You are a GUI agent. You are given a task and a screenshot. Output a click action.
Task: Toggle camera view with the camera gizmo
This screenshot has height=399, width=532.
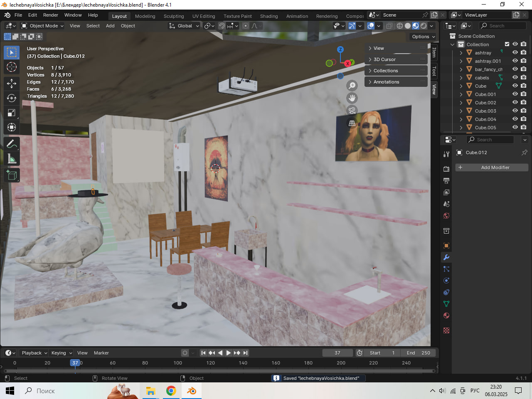click(352, 111)
